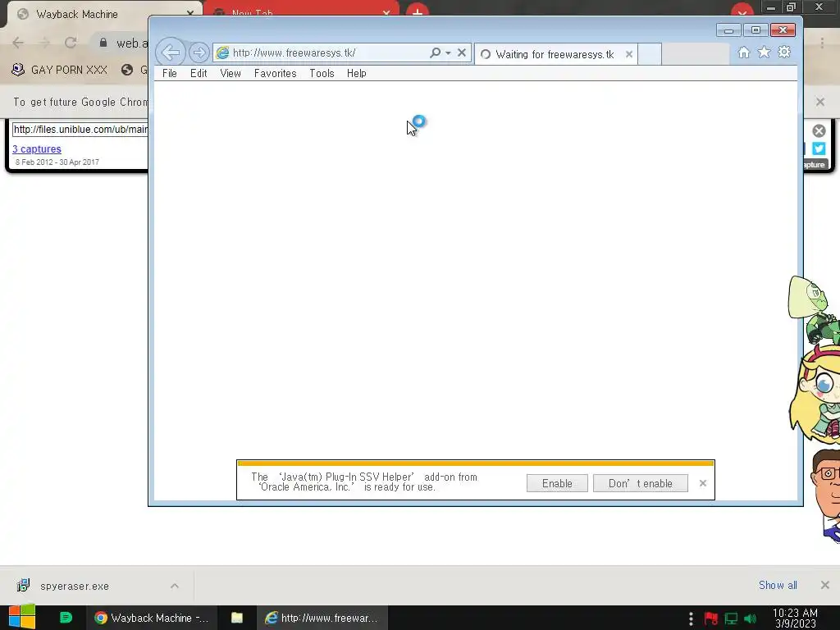Choose Don't enable for the Java add-on
The height and width of the screenshot is (630, 840).
640,483
